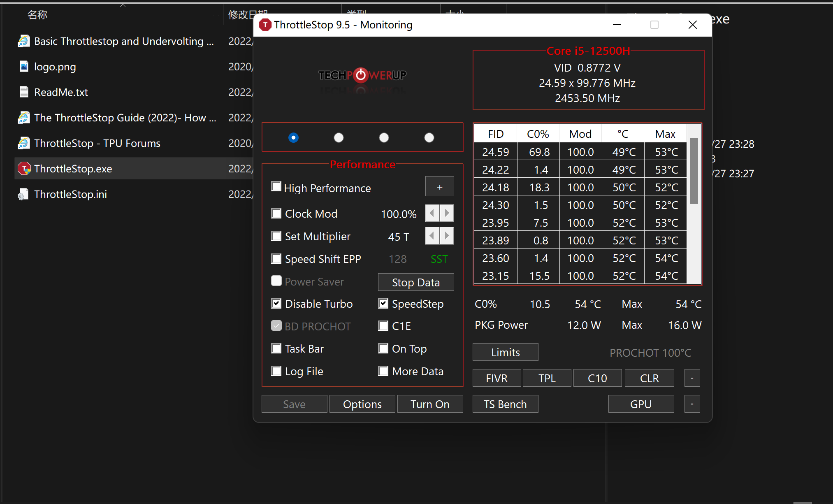
Task: Click the 名称 column header
Action: coord(37,15)
